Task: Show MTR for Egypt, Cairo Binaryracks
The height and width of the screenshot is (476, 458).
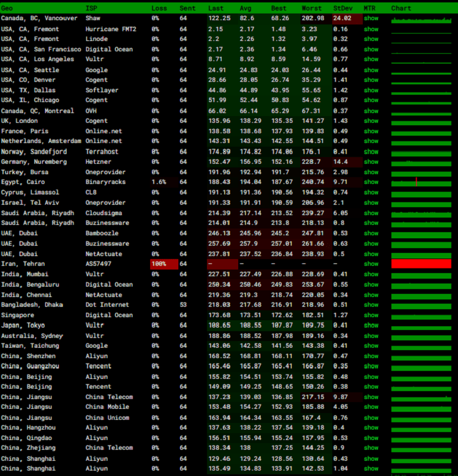Action: coord(371,182)
